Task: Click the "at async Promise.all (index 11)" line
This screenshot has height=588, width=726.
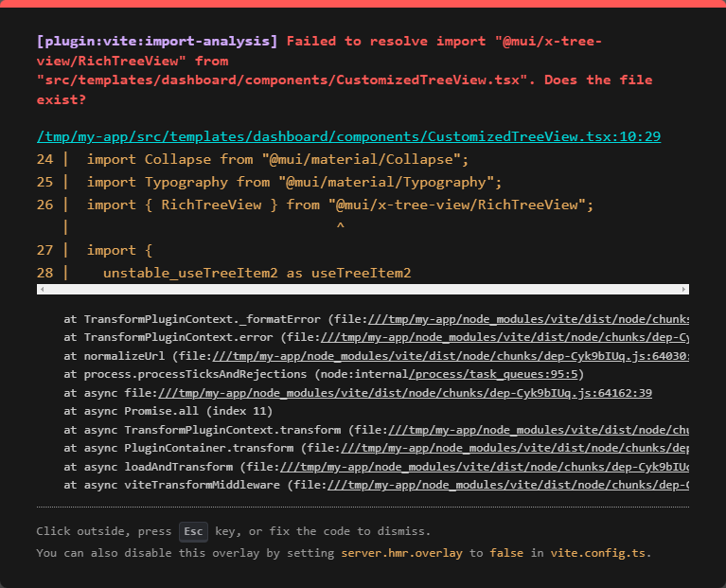Action: pyautogui.click(x=168, y=411)
